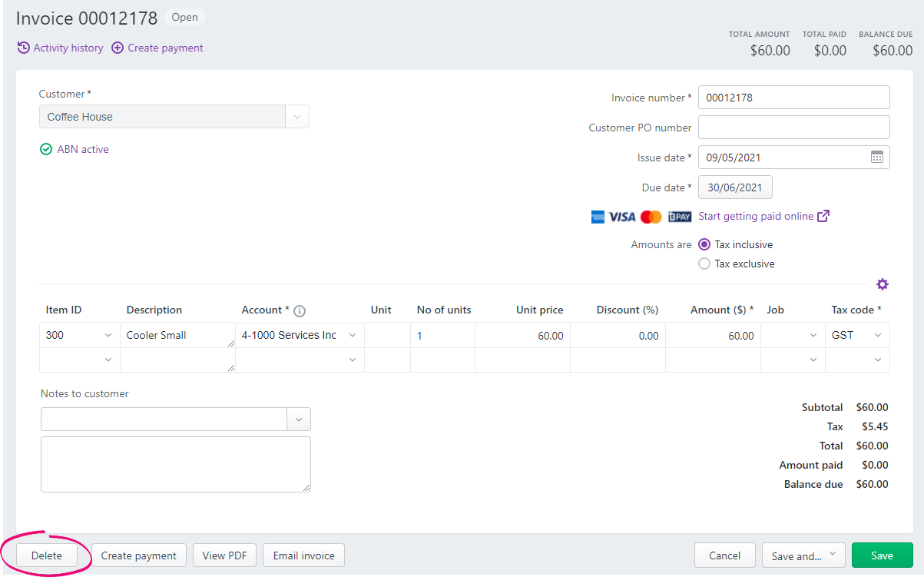This screenshot has height=577, width=924.
Task: Open the Activity history clock icon
Action: [x=24, y=48]
